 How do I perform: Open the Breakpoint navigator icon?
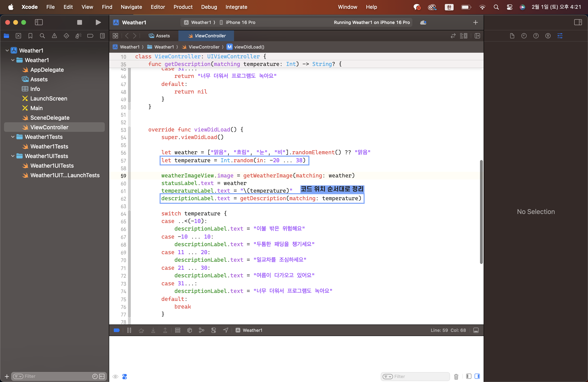(x=90, y=36)
